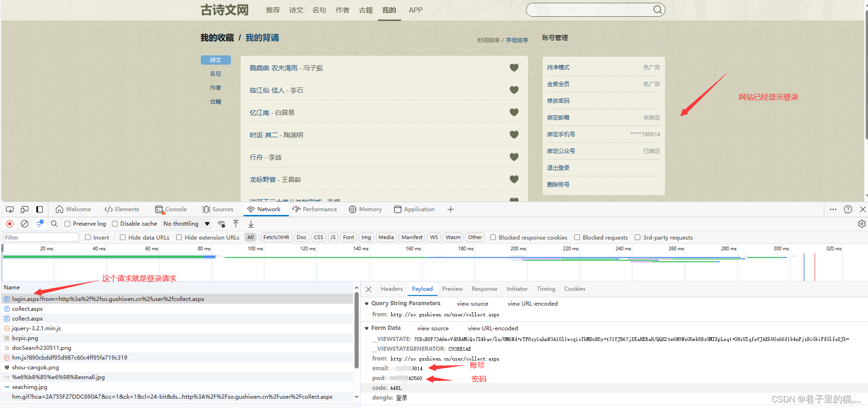This screenshot has width=868, height=408.
Task: Open the Console panel tab
Action: [x=171, y=209]
